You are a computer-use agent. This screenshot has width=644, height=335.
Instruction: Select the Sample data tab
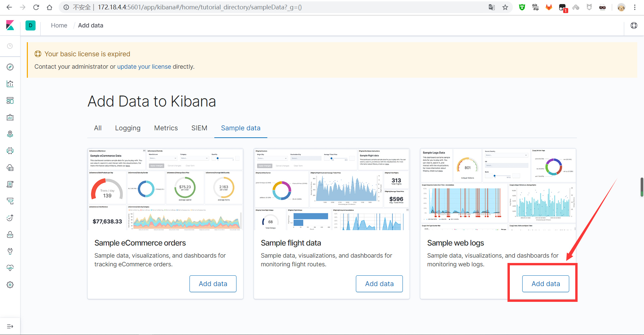pyautogui.click(x=241, y=128)
